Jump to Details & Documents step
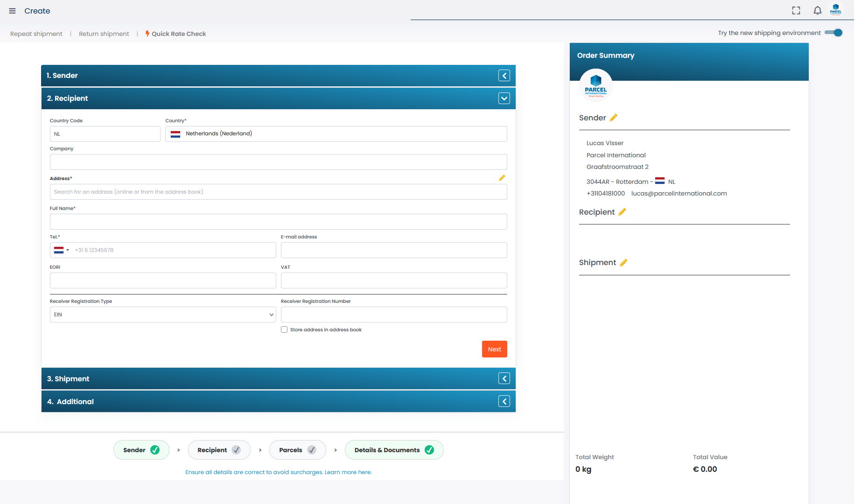 coord(393,450)
